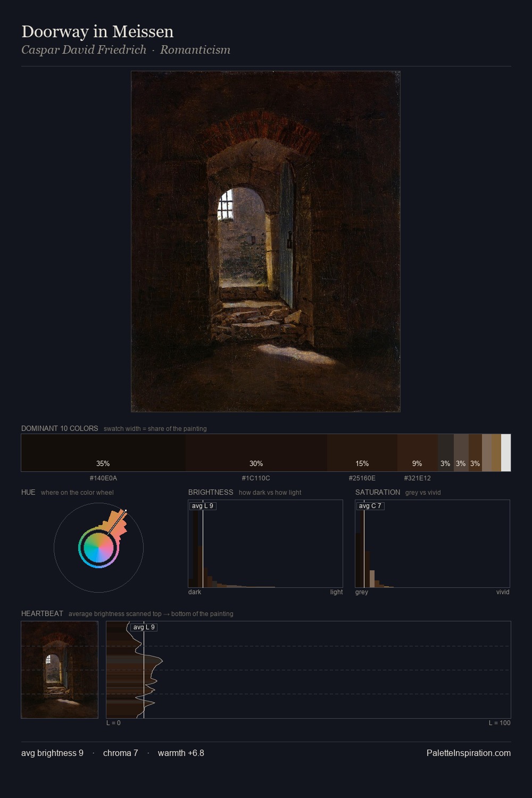
Task: Select the 35% darkest color swatch
Action: point(103,453)
